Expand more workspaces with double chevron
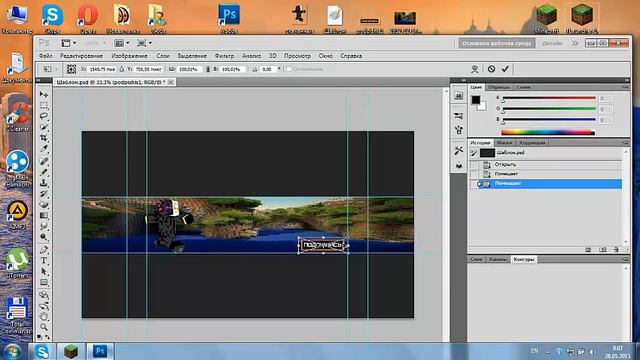 click(x=575, y=43)
